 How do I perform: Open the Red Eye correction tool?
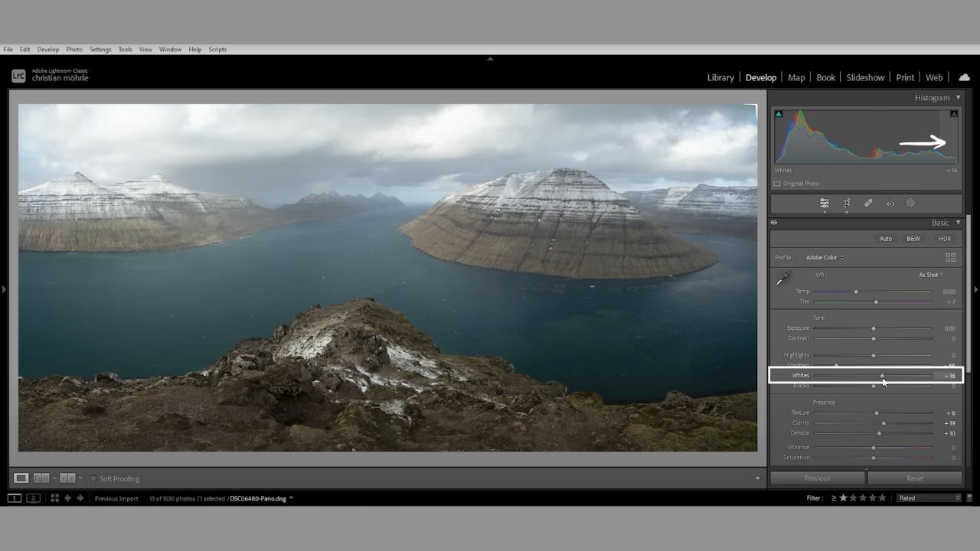tap(890, 204)
